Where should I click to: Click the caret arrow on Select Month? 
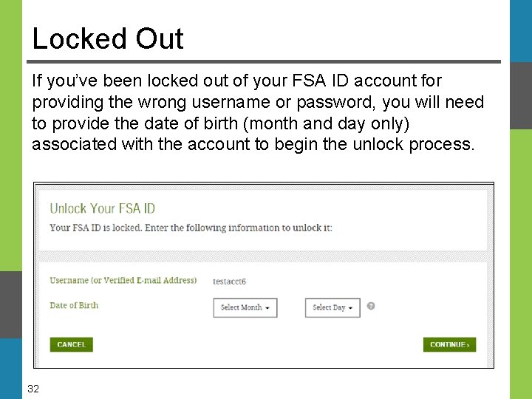click(x=267, y=308)
